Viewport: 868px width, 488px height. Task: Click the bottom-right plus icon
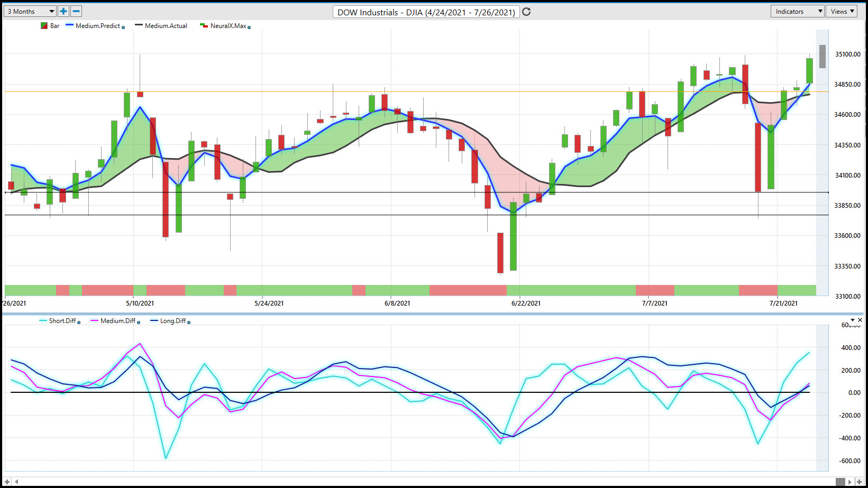(860, 482)
